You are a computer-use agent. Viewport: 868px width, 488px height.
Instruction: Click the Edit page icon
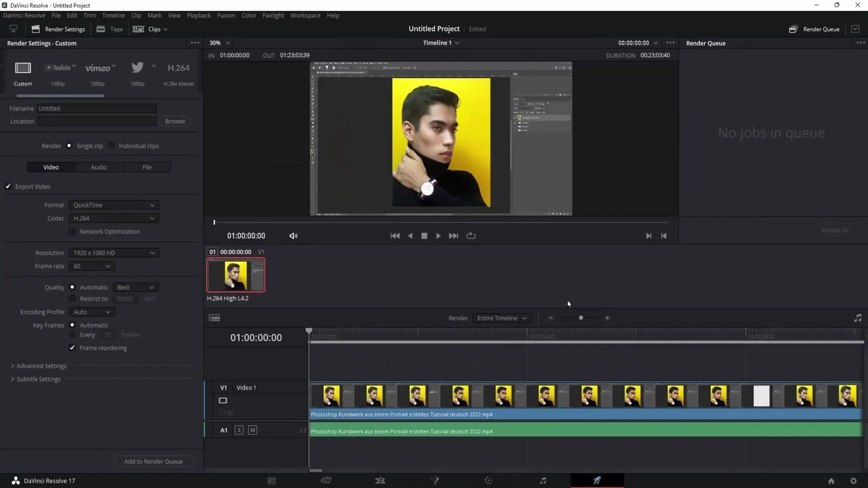(380, 481)
